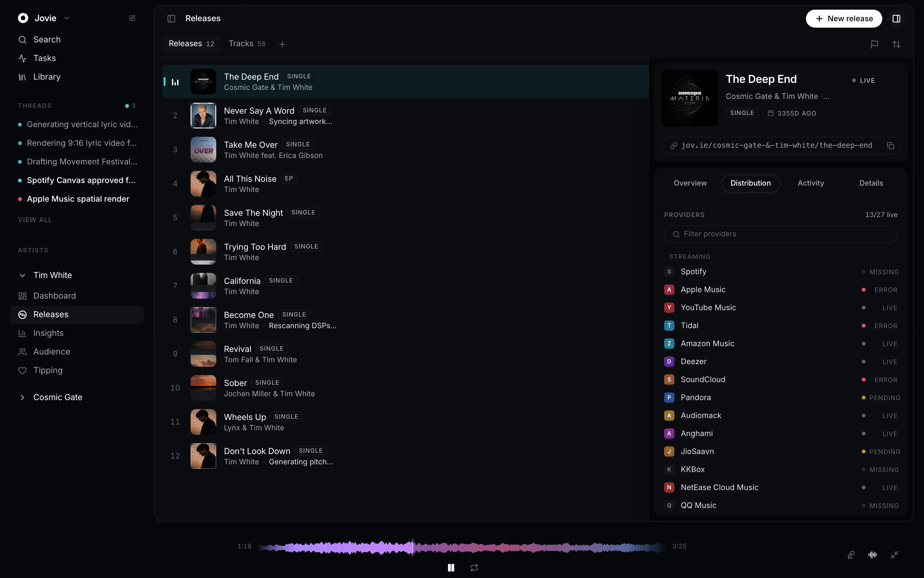This screenshot has width=924, height=578.
Task: Toggle the left sidebar panel icon
Action: [171, 18]
